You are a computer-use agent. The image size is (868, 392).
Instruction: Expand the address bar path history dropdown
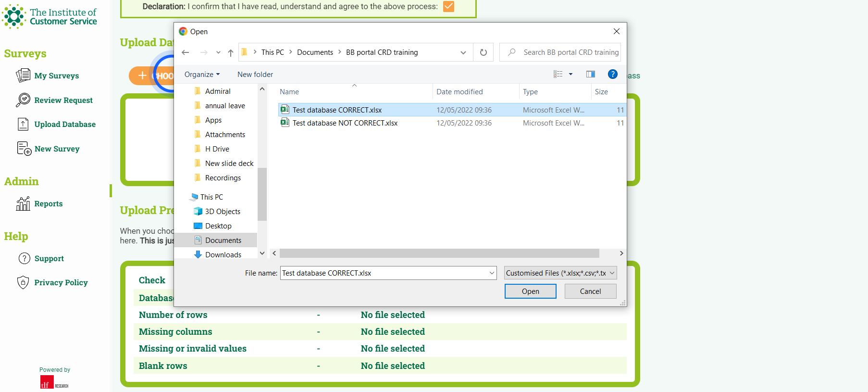coord(463,52)
